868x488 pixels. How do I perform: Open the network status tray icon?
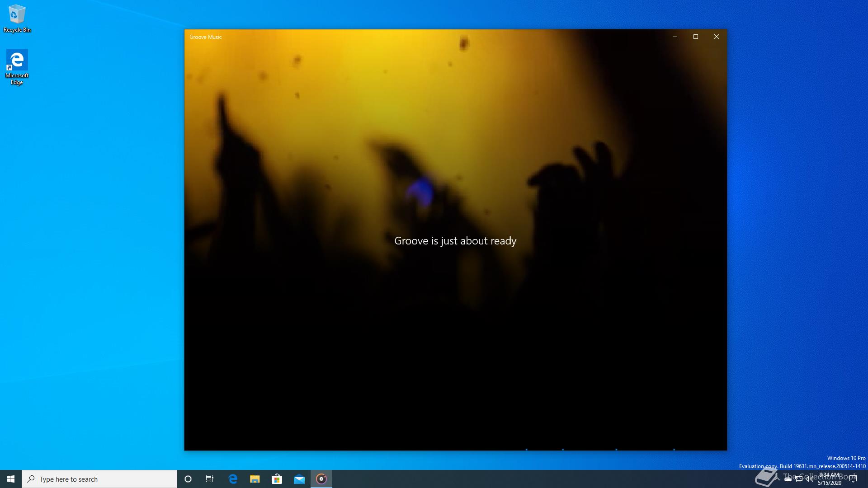[x=799, y=479]
